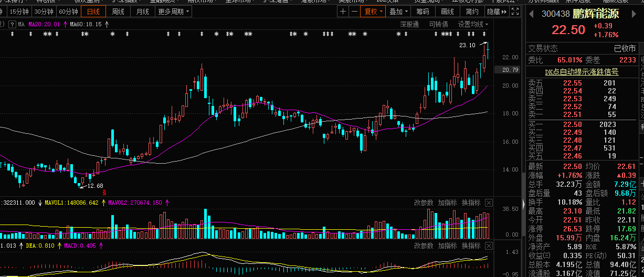Screen dimensions: 644x277
Task: Close the volume indicator panel
Action: pos(489,203)
